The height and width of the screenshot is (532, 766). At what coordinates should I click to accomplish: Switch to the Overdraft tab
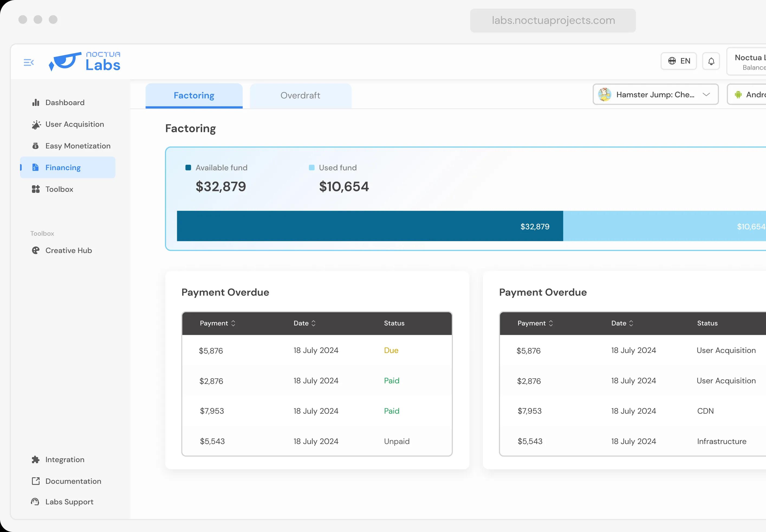[300, 96]
